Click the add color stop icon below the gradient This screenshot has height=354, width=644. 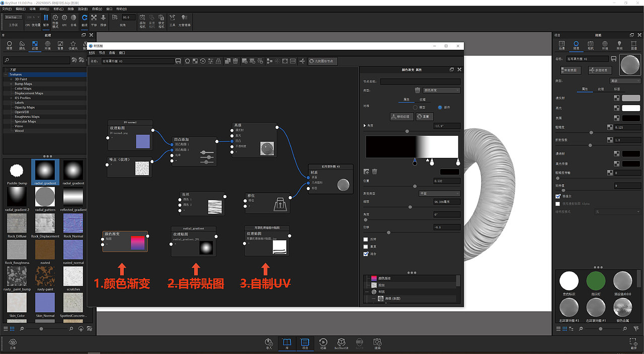pos(367,171)
